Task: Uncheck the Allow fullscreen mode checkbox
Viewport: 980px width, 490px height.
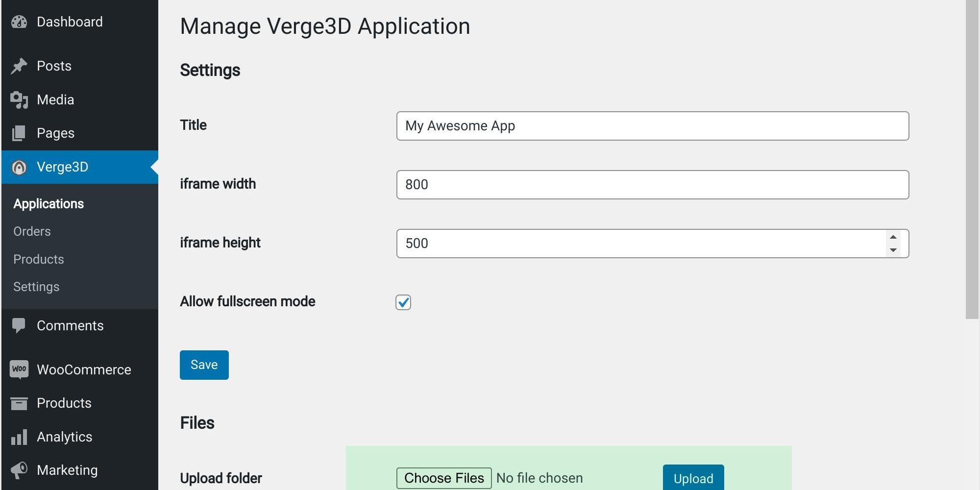Action: (403, 303)
